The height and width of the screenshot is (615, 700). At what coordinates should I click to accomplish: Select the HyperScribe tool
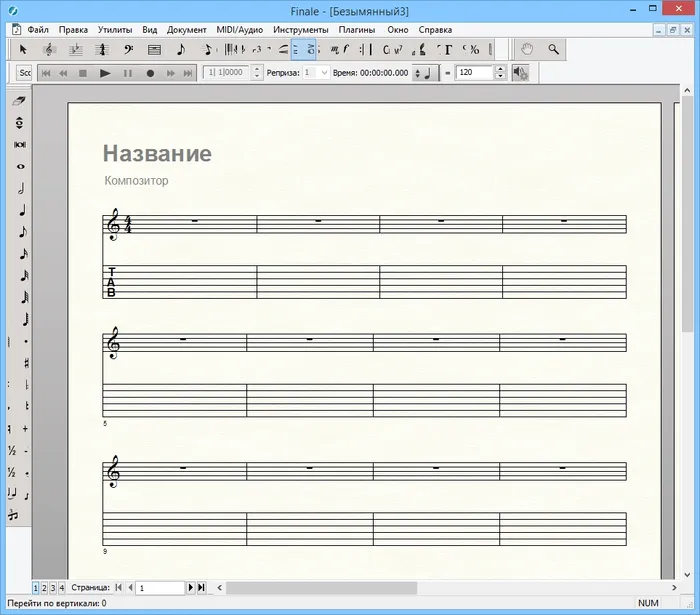[234, 50]
